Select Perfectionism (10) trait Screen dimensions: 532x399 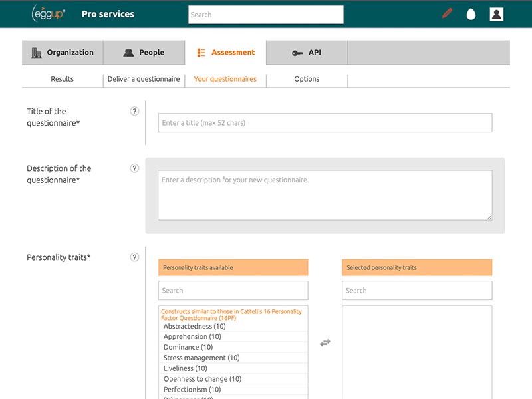click(233, 389)
